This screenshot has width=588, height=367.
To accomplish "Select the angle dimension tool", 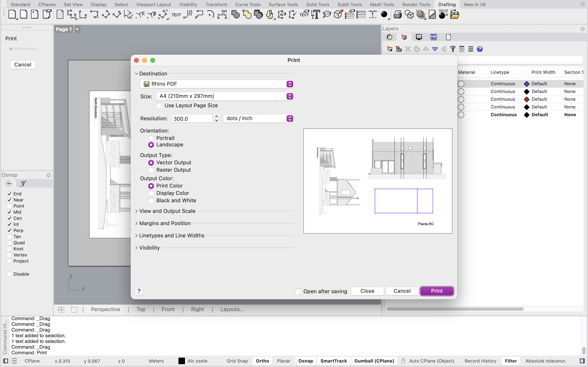I will [128, 15].
